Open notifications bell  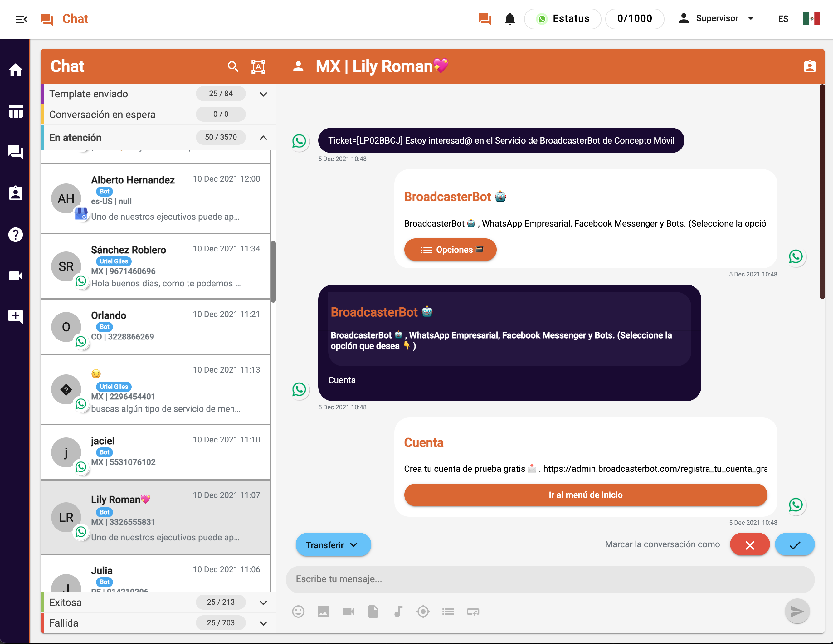tap(510, 18)
